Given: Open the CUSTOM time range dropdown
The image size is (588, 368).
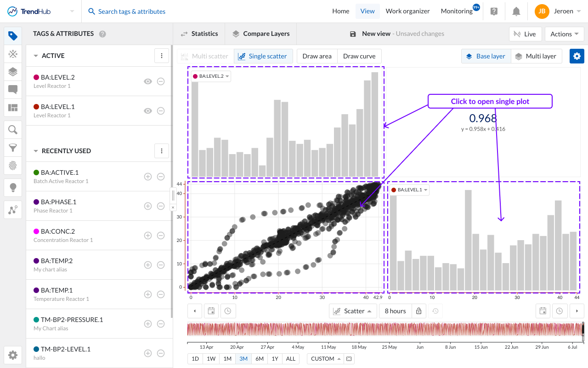Looking at the screenshot, I should click(x=325, y=358).
